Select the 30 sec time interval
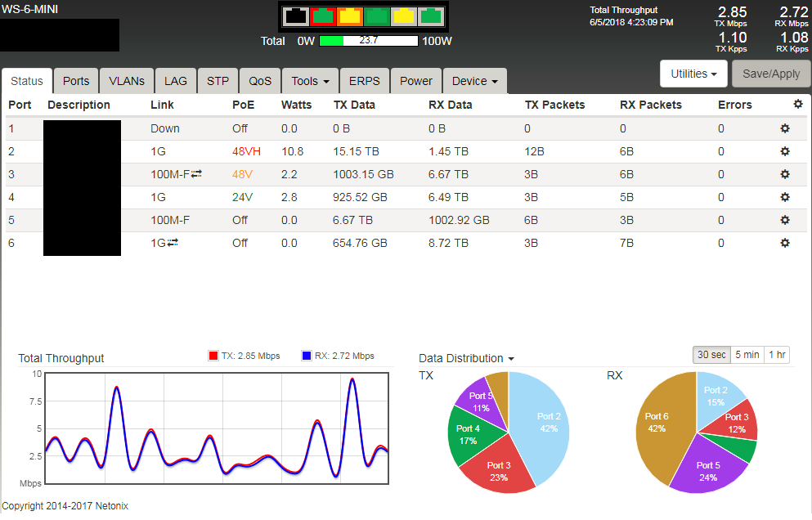812x520 pixels. point(711,355)
